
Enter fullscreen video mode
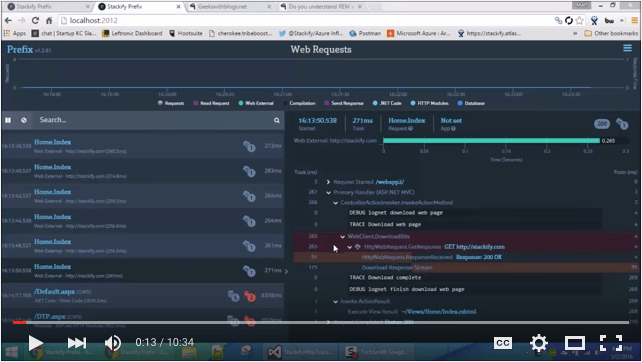[x=611, y=343]
